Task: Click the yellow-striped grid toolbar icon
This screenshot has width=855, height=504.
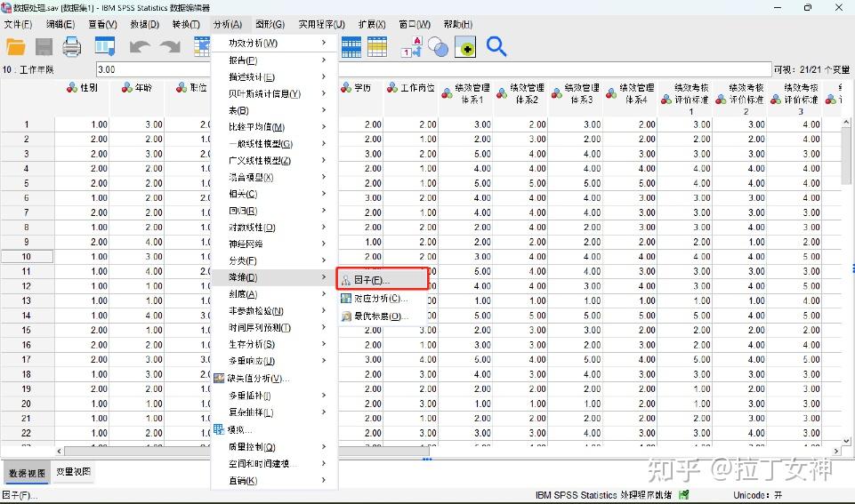Action: point(377,47)
